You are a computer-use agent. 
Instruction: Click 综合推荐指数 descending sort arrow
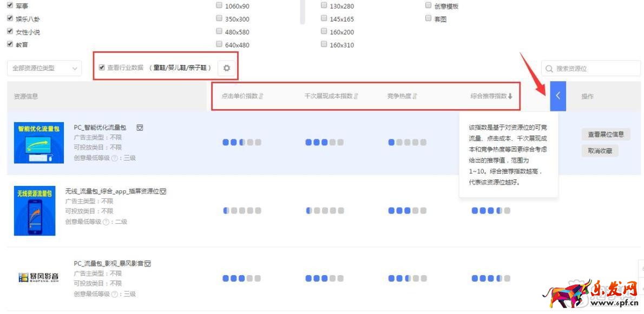coord(510,96)
